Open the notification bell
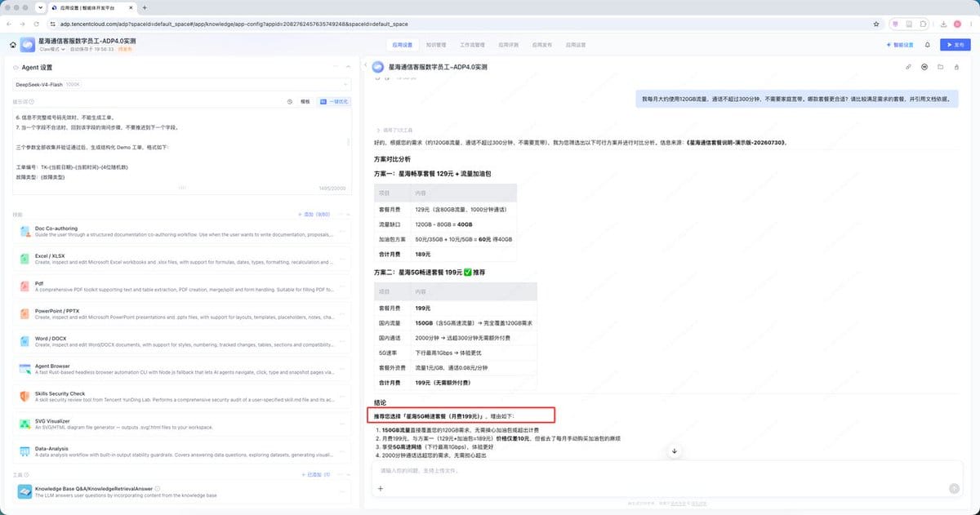Image resolution: width=980 pixels, height=515 pixels. coord(928,45)
